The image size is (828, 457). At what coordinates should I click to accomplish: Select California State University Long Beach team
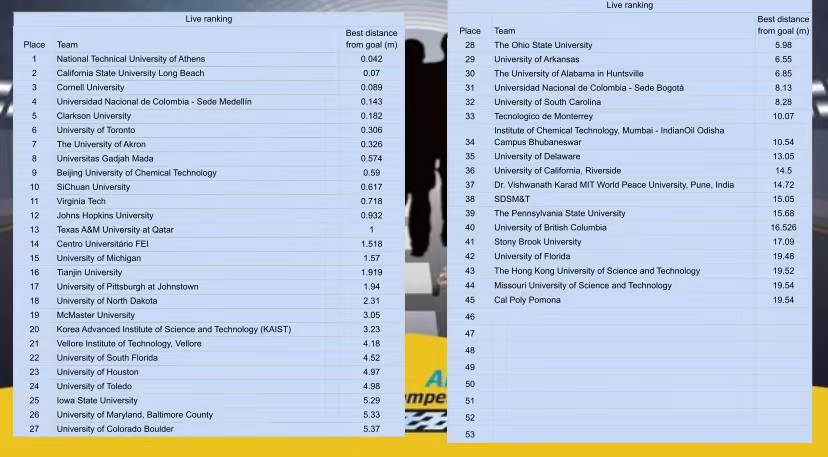[130, 73]
